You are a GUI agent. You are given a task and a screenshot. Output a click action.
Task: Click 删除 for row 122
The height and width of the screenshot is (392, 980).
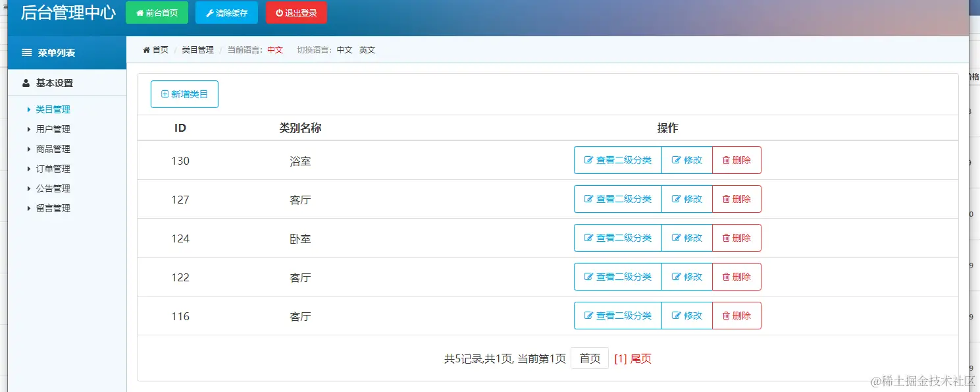tap(737, 277)
